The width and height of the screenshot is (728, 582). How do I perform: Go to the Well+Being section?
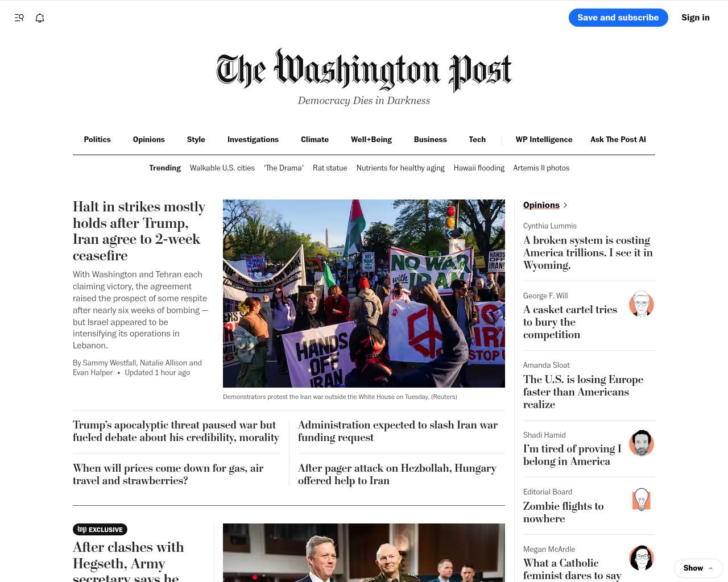[x=371, y=139]
